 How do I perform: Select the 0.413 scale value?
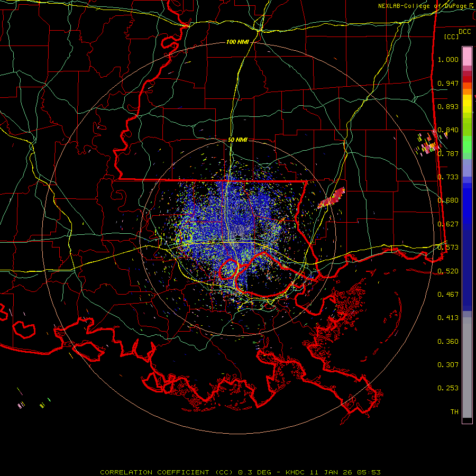pos(448,318)
